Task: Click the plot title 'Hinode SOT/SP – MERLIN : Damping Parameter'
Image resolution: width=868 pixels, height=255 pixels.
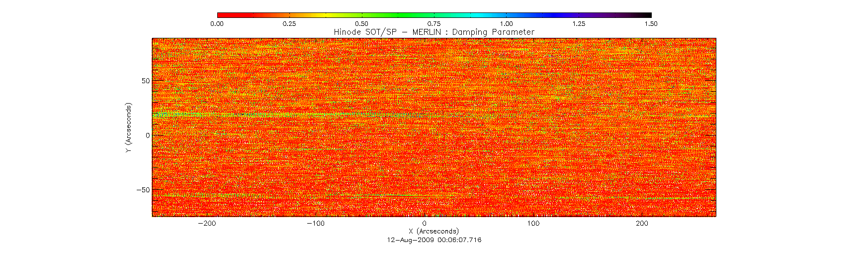Action: coord(434,32)
